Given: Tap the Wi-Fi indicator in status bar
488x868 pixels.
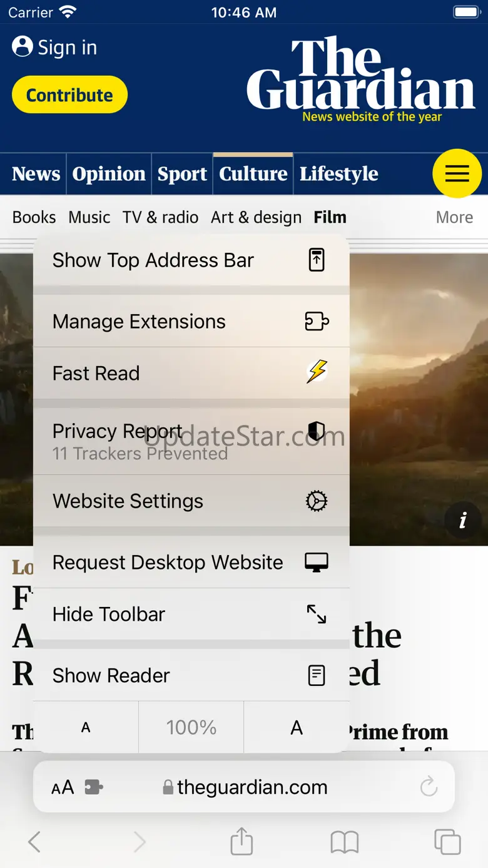Looking at the screenshot, I should (x=68, y=12).
